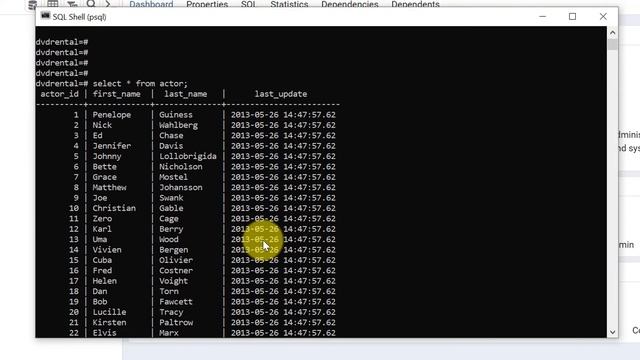Click first name 'Vivien'

107,250
